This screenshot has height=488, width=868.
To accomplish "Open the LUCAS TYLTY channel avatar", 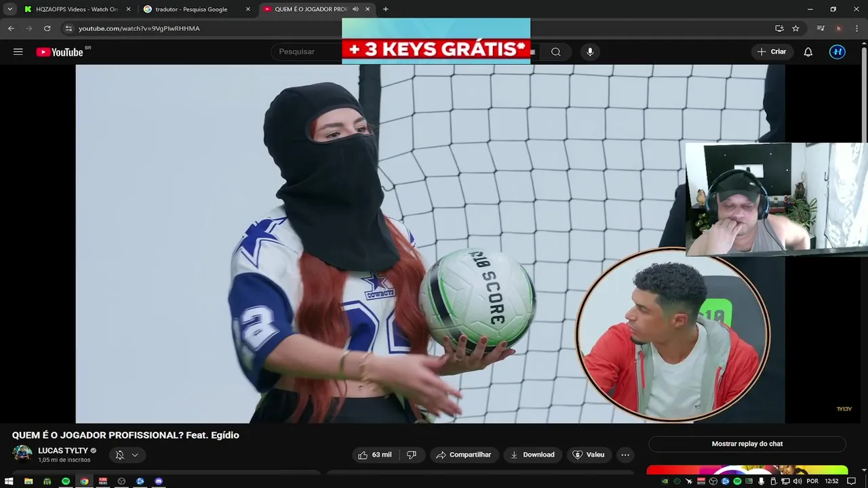I will tap(22, 454).
